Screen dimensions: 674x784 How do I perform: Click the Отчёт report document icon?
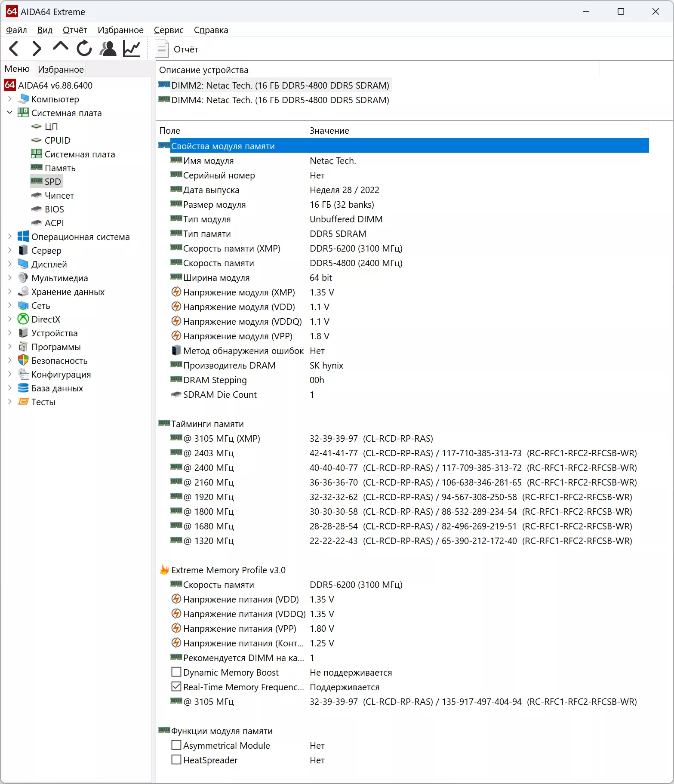(x=162, y=49)
